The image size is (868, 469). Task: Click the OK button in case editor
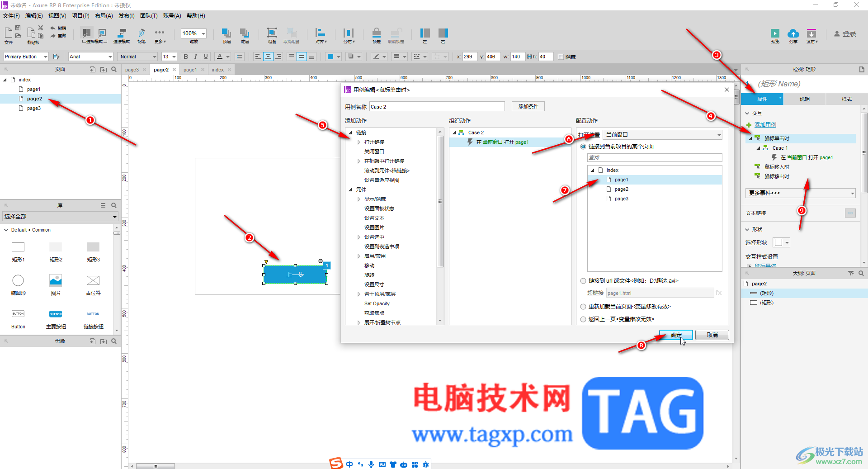point(676,335)
